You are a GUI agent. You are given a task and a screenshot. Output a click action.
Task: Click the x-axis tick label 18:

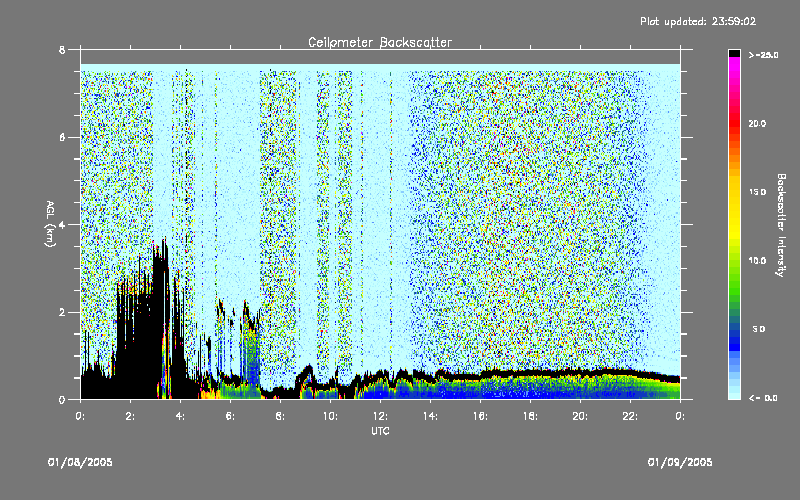click(530, 416)
